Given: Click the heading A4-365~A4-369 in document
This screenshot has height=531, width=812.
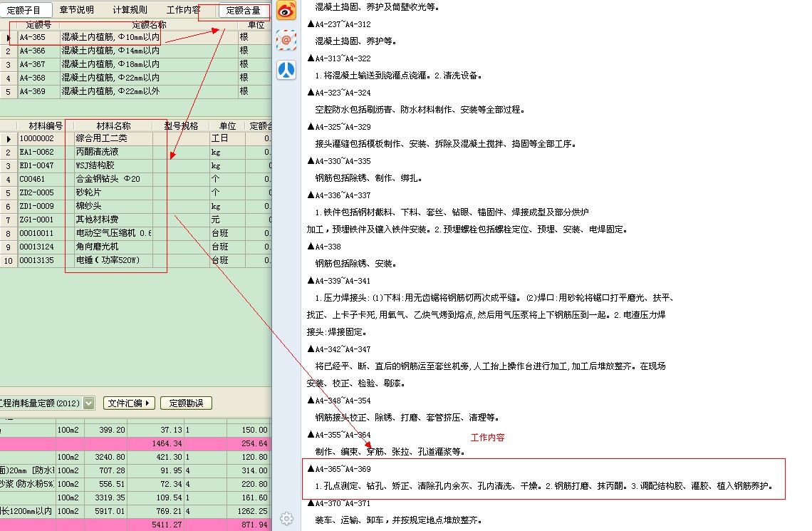Looking at the screenshot, I should click(x=339, y=469).
